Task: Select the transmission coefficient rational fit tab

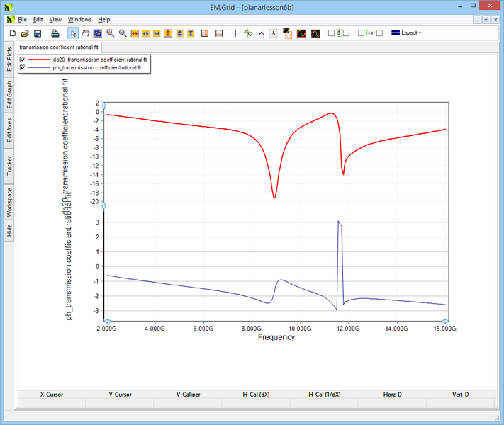Action: 60,47
